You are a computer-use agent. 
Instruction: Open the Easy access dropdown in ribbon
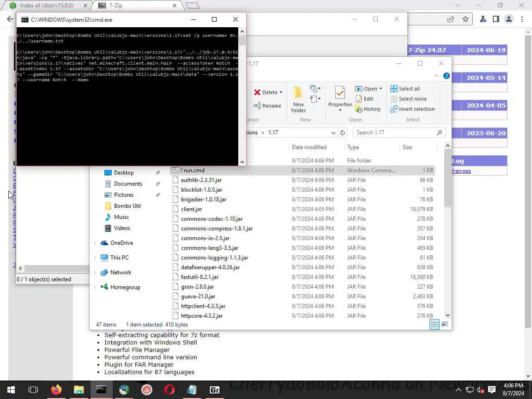[x=315, y=99]
